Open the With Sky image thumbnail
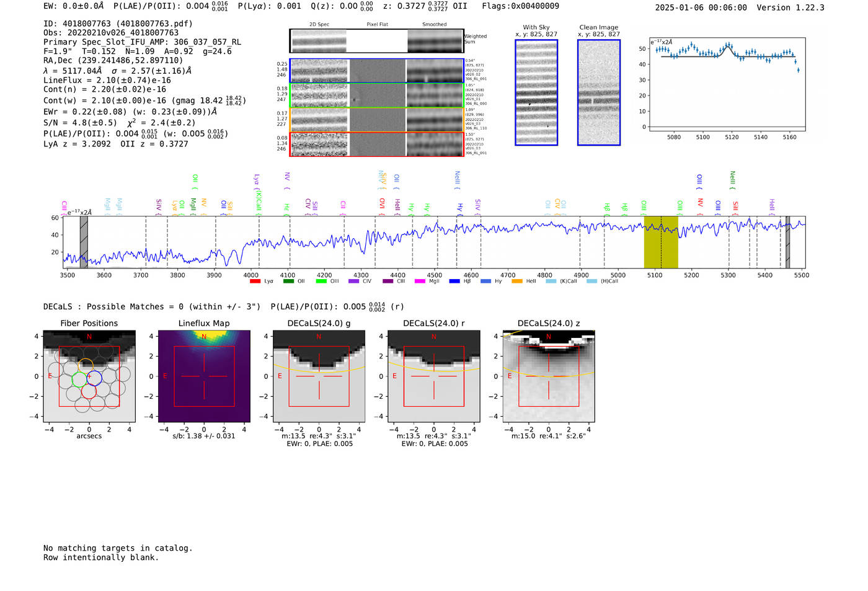 536,92
